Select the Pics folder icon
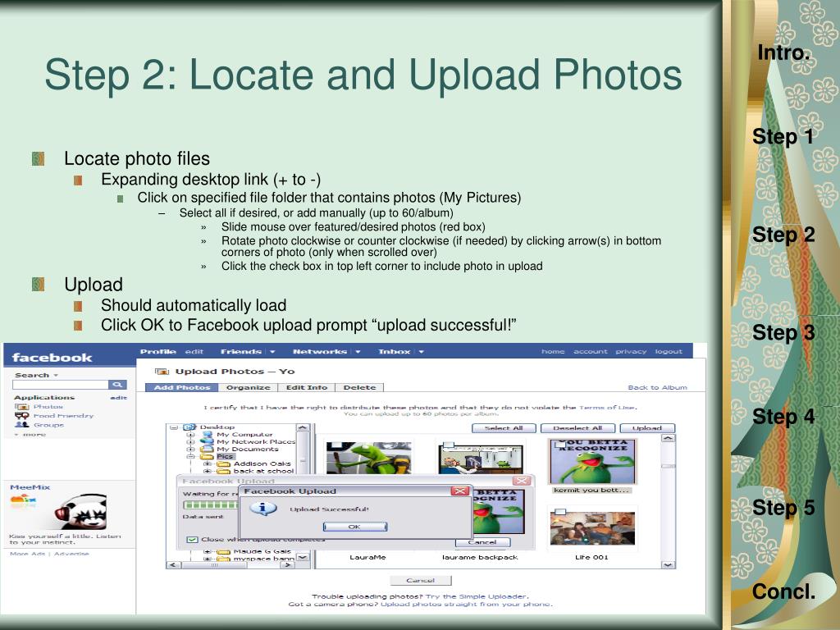The width and height of the screenshot is (840, 630). click(207, 456)
